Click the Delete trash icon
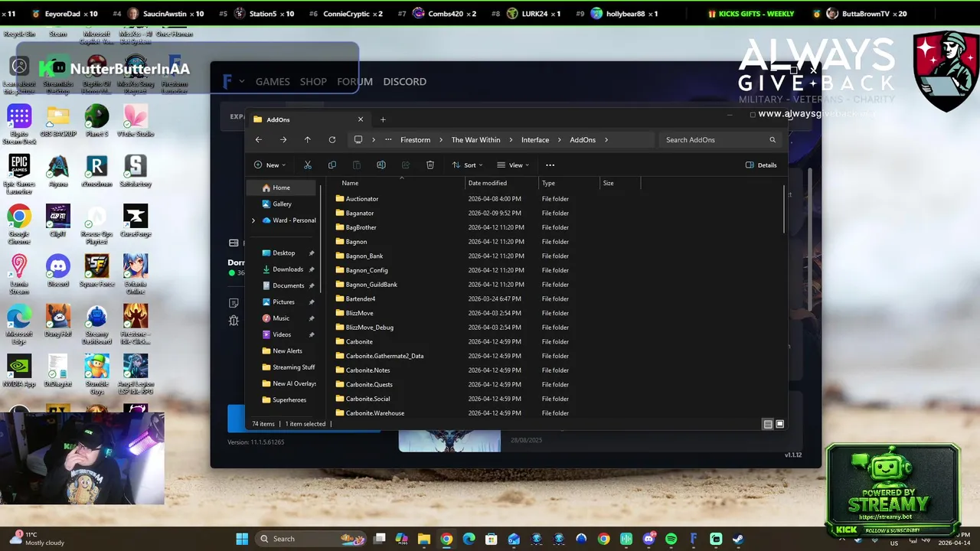 [x=430, y=165]
